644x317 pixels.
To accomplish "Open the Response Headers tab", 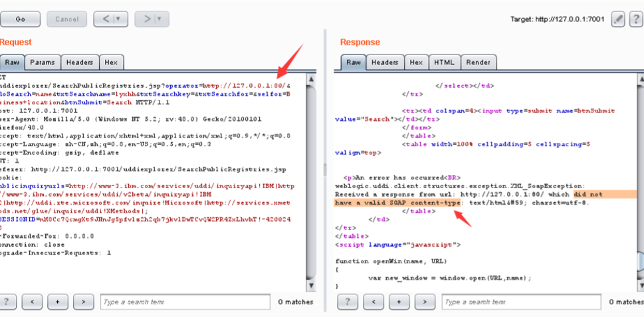I will click(385, 62).
